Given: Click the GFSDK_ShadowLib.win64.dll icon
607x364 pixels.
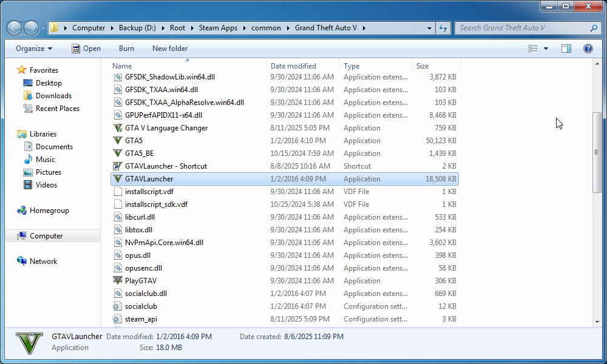Looking at the screenshot, I should (x=118, y=76).
